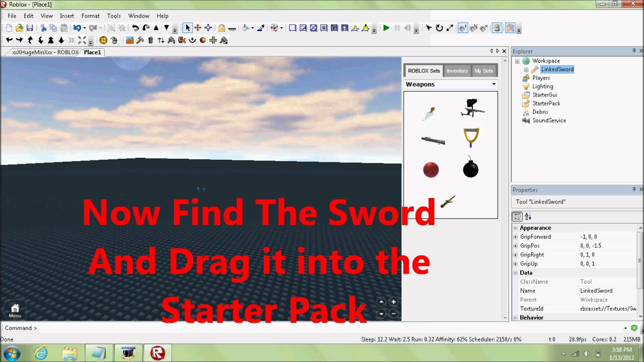Save the place with floppy disk icon
Viewport: 644px width, 362px height.
click(x=30, y=28)
